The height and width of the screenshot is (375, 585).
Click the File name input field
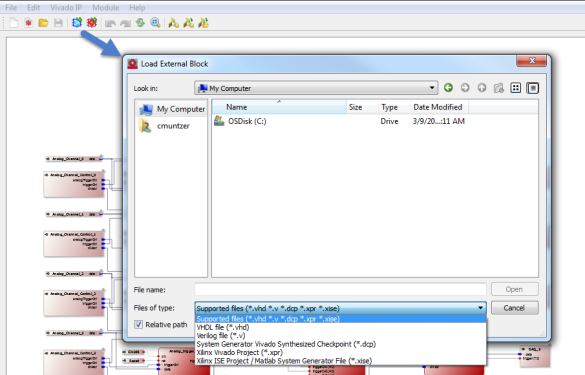340,289
